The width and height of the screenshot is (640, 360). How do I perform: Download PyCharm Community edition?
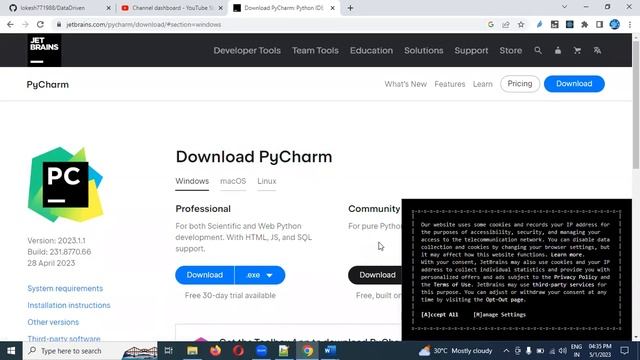375,275
